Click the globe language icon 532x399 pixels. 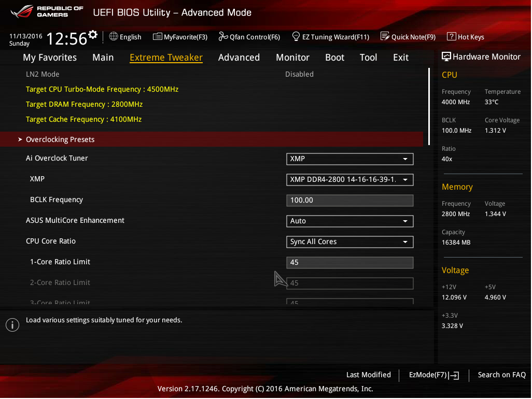(x=114, y=37)
